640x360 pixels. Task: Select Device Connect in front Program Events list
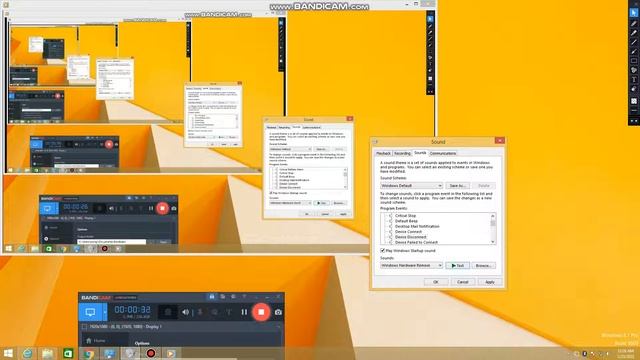click(x=408, y=231)
